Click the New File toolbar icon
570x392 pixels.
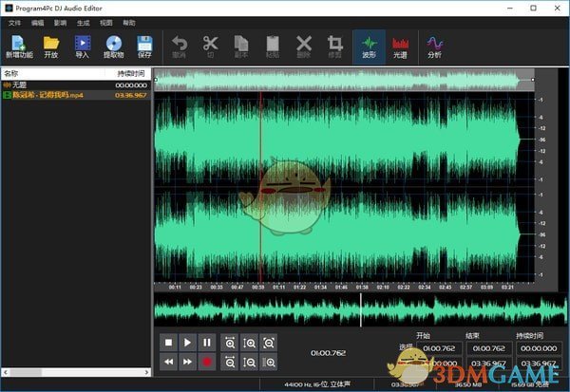click(x=19, y=46)
